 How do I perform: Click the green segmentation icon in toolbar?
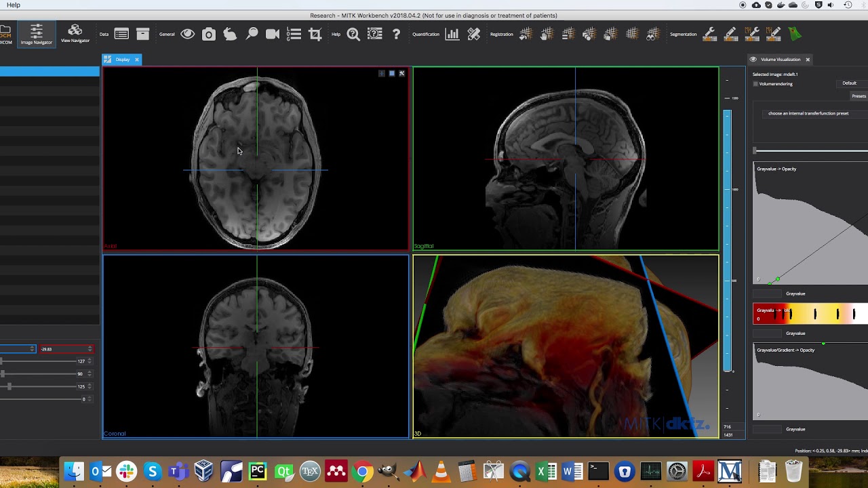coord(795,34)
